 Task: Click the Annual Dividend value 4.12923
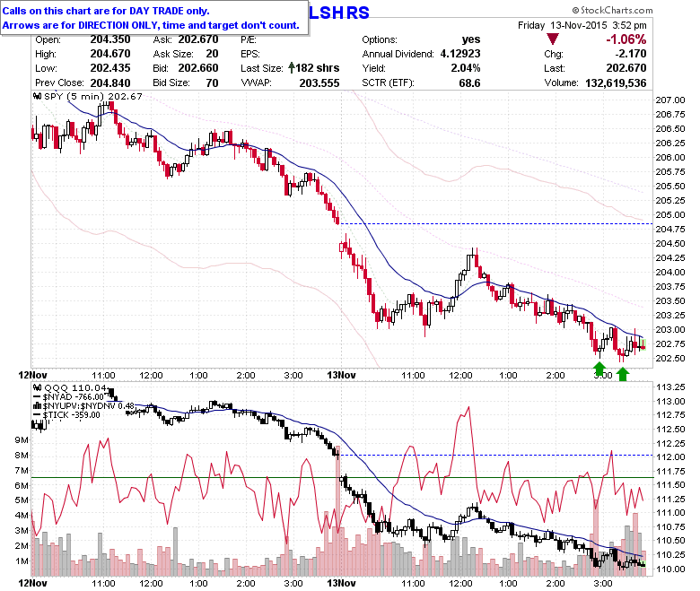(460, 54)
